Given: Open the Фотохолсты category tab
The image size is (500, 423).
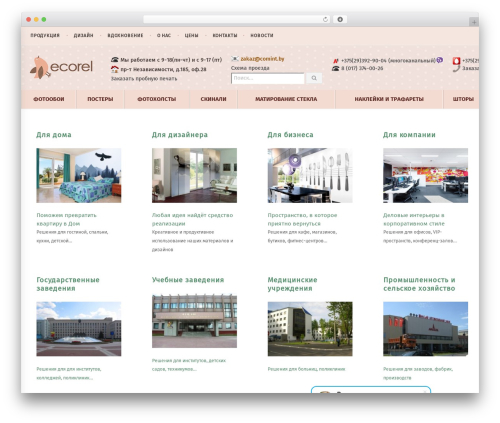Looking at the screenshot, I should (157, 99).
